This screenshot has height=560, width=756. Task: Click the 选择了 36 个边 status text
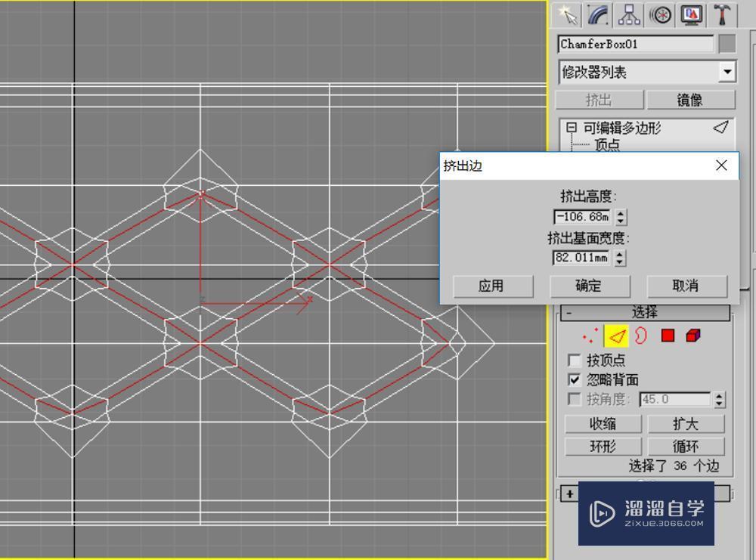click(674, 466)
